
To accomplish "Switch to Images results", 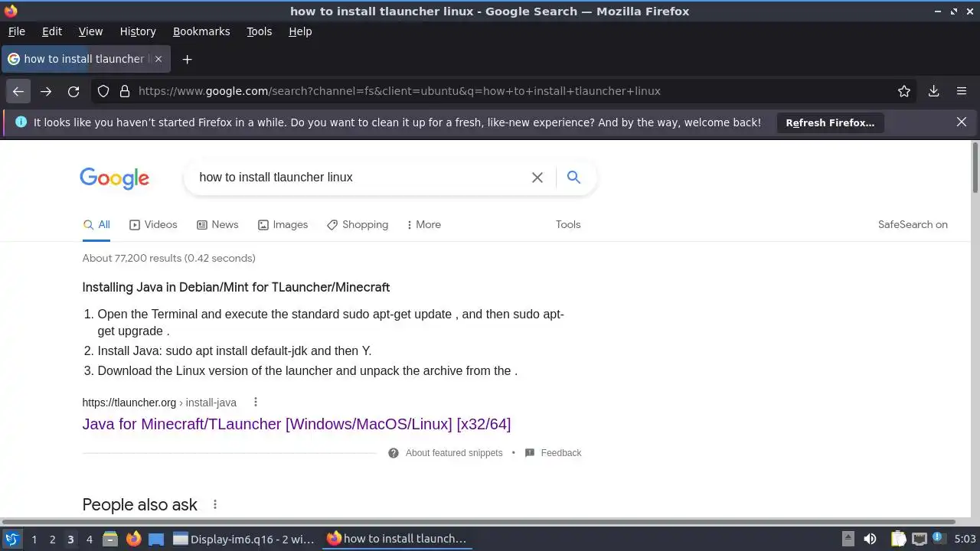I will tap(283, 225).
